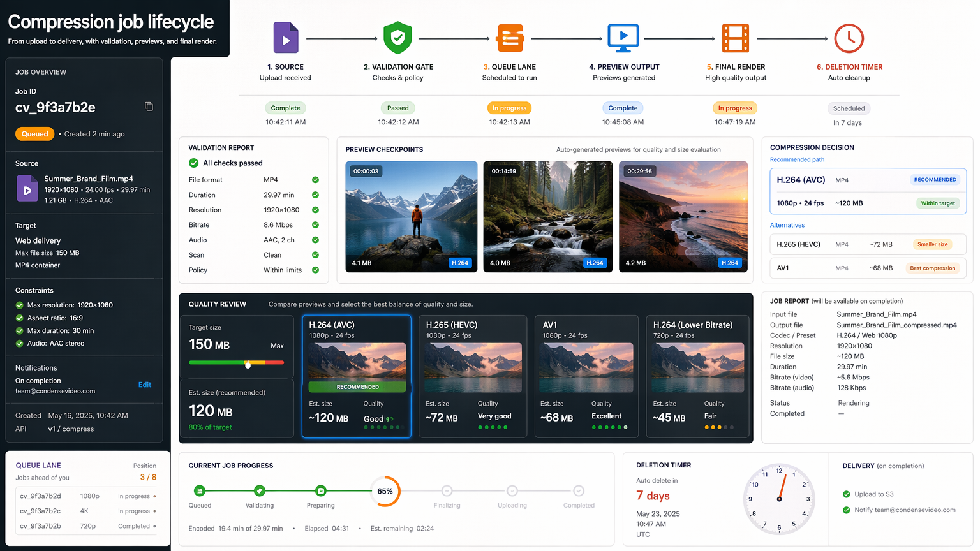
Task: Click the All checks passed checkmark icon
Action: pos(193,163)
